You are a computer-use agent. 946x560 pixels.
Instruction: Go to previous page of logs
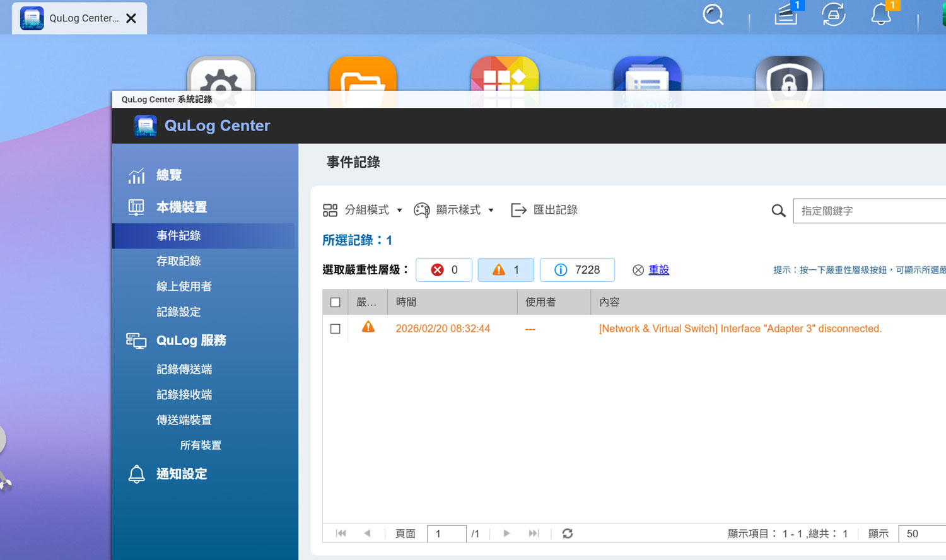point(367,534)
